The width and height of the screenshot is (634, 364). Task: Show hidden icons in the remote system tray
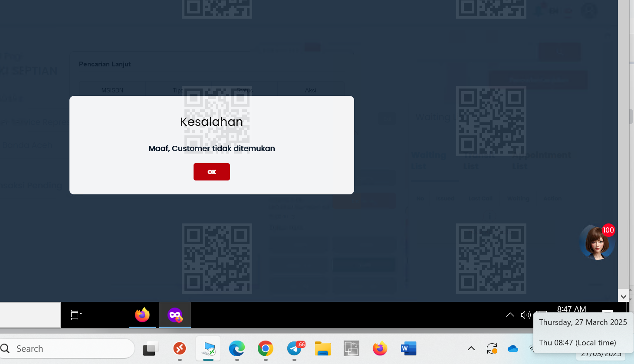510,315
